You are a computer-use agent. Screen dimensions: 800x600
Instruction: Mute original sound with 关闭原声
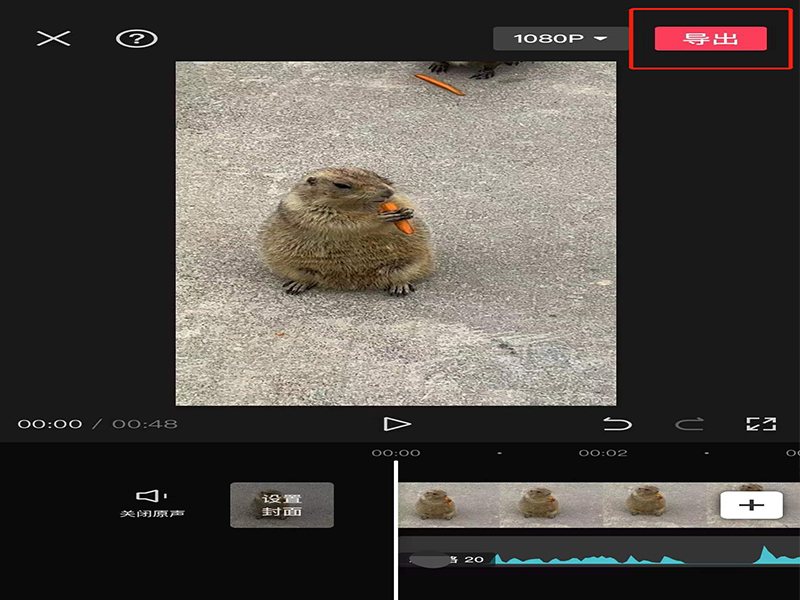152,503
